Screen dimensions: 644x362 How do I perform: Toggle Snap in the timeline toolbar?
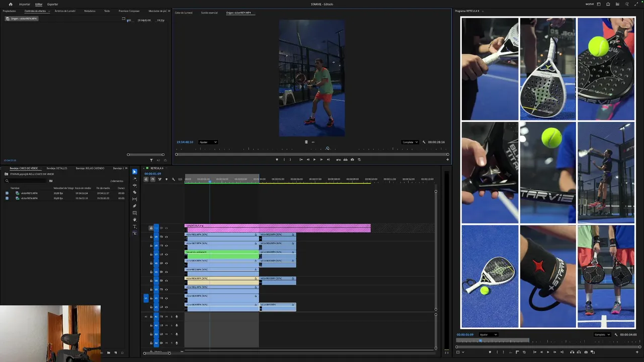(x=153, y=179)
